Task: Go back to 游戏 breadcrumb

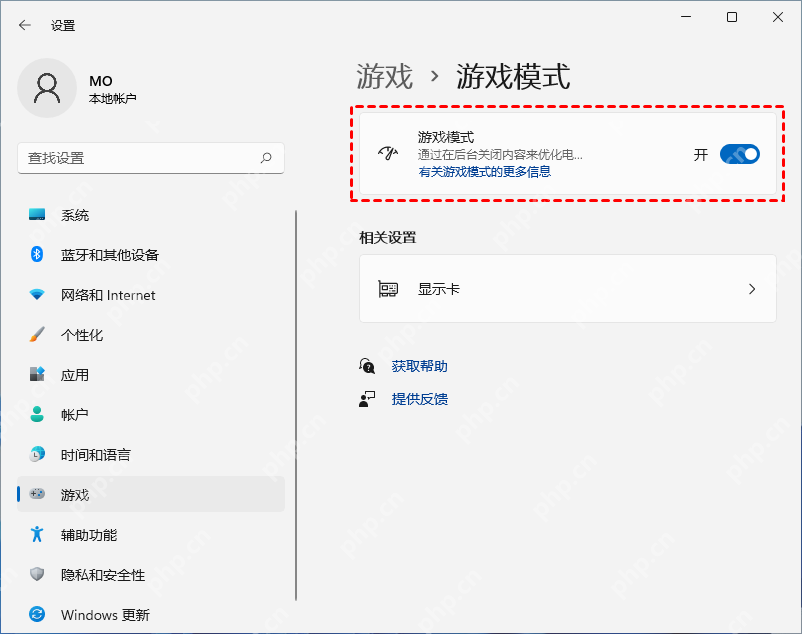Action: (385, 76)
